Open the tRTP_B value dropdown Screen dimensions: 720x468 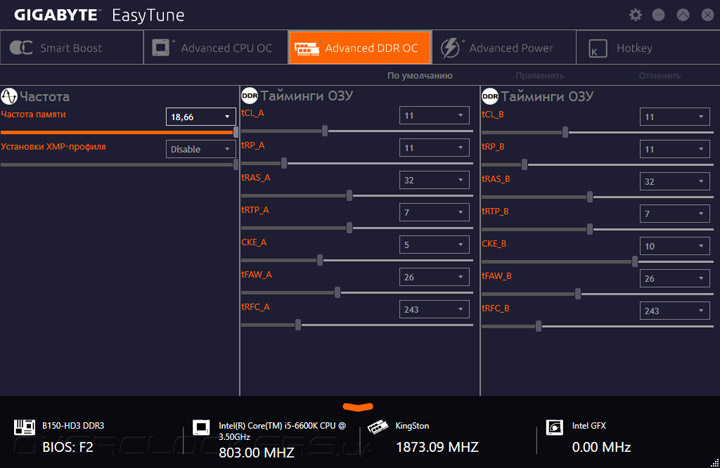pyautogui.click(x=675, y=214)
